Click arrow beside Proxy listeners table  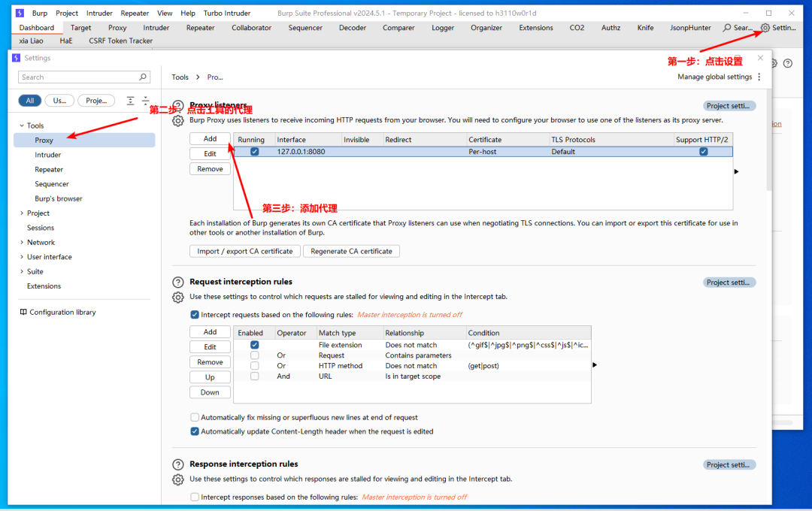[x=736, y=171]
